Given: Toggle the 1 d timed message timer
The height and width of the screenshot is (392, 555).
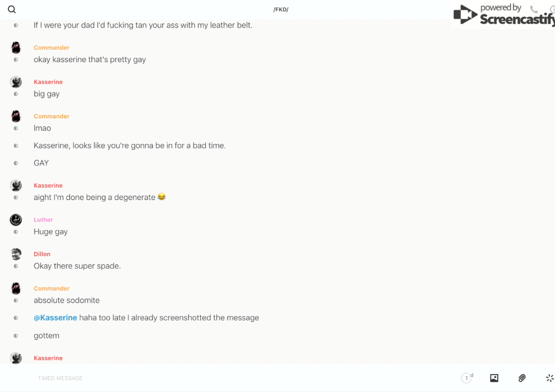Looking at the screenshot, I should [467, 378].
